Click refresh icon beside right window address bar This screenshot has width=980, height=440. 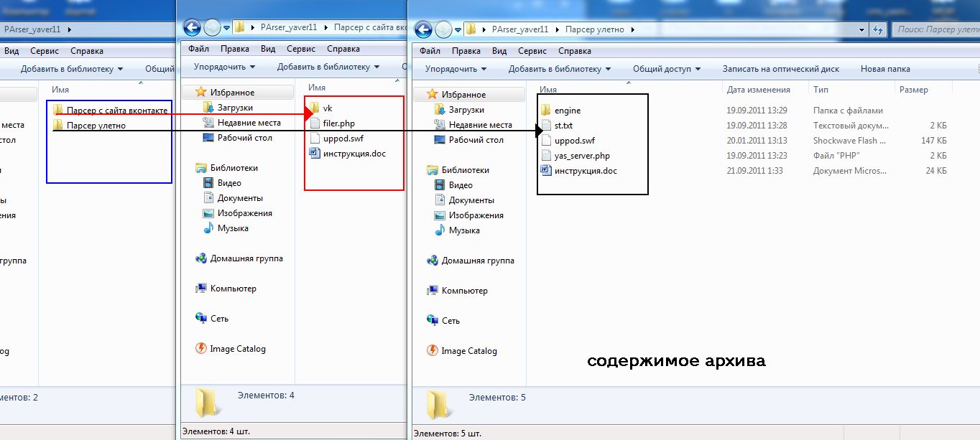877,29
